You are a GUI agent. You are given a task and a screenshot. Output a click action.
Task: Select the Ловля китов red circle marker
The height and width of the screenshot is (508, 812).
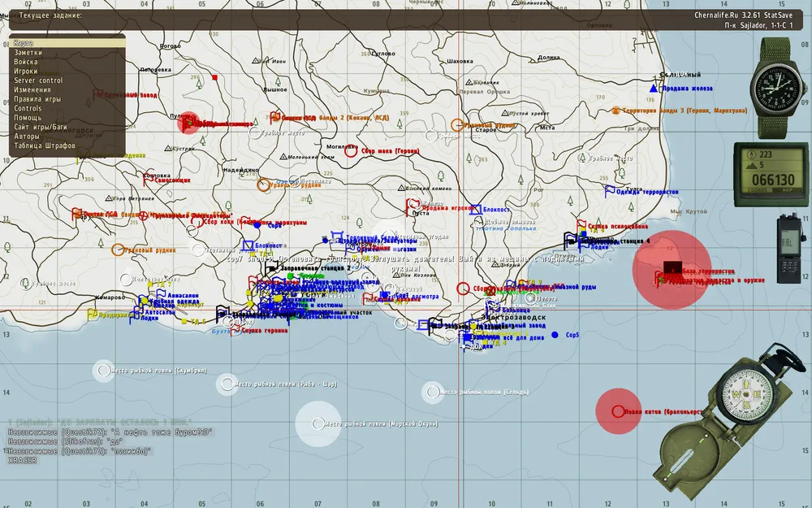point(618,411)
